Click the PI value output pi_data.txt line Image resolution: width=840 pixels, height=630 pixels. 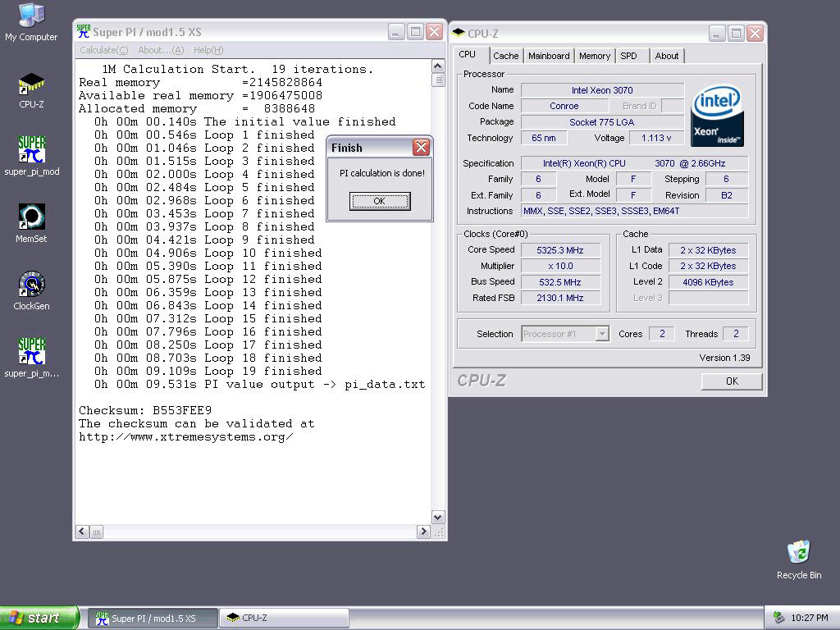[260, 384]
